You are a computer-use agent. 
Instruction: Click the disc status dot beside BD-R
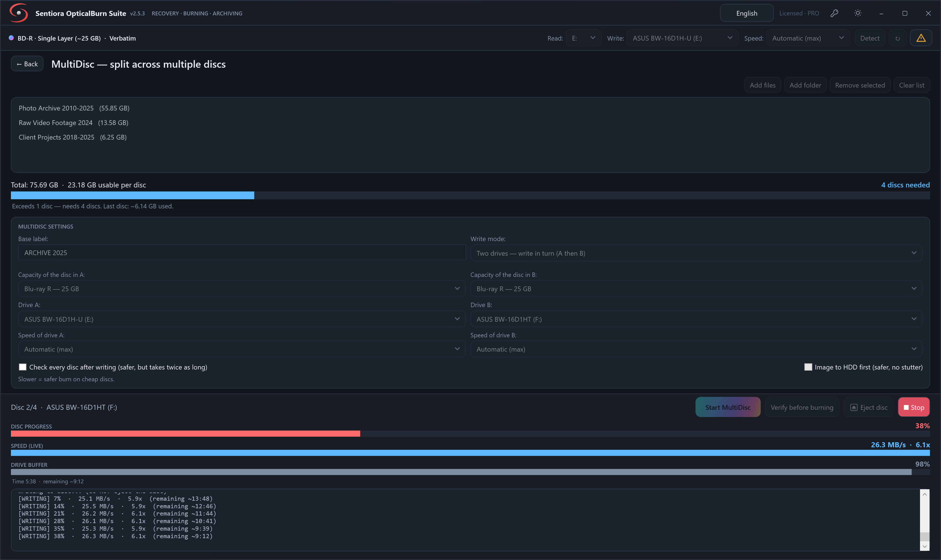click(x=11, y=38)
